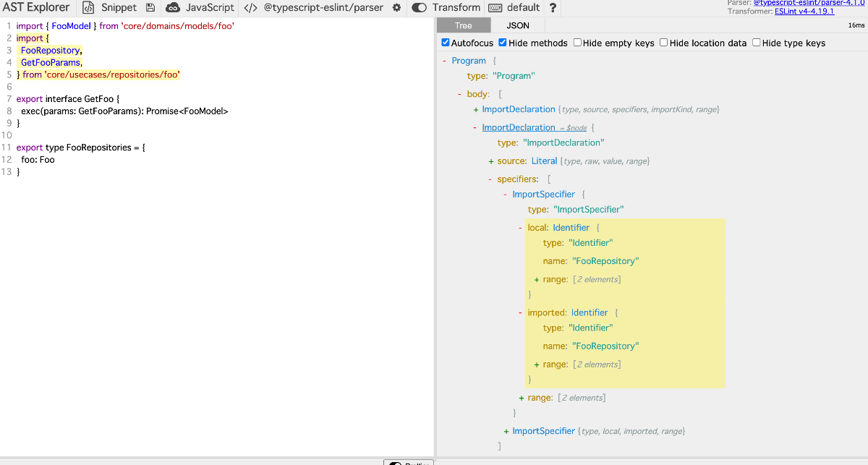Collapse the local Identifier node
The image size is (868, 465).
[x=520, y=227]
